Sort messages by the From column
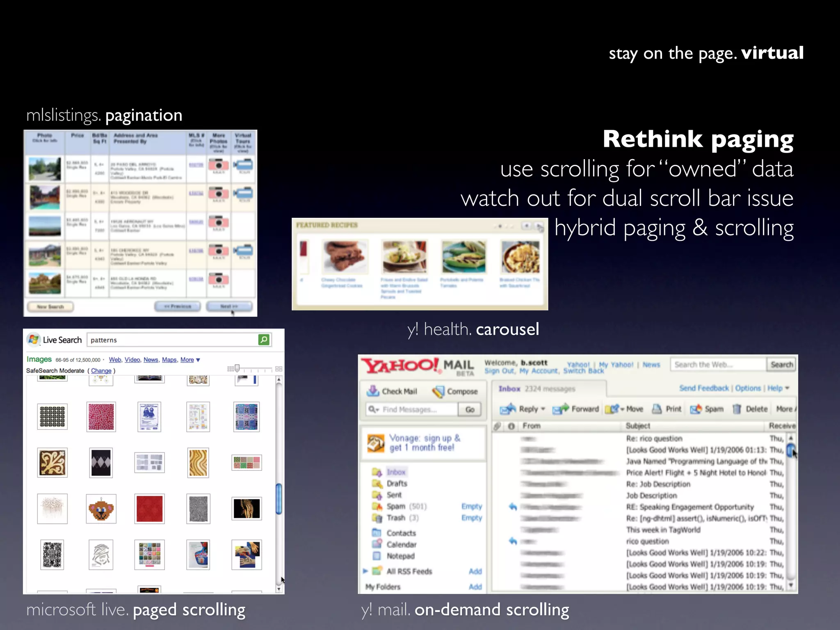The height and width of the screenshot is (630, 840). [531, 426]
